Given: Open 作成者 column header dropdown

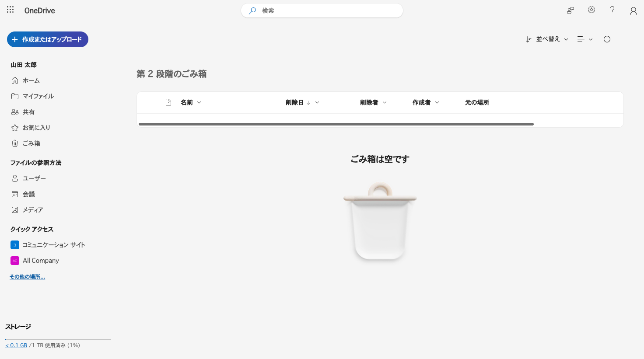Looking at the screenshot, I should coord(426,102).
